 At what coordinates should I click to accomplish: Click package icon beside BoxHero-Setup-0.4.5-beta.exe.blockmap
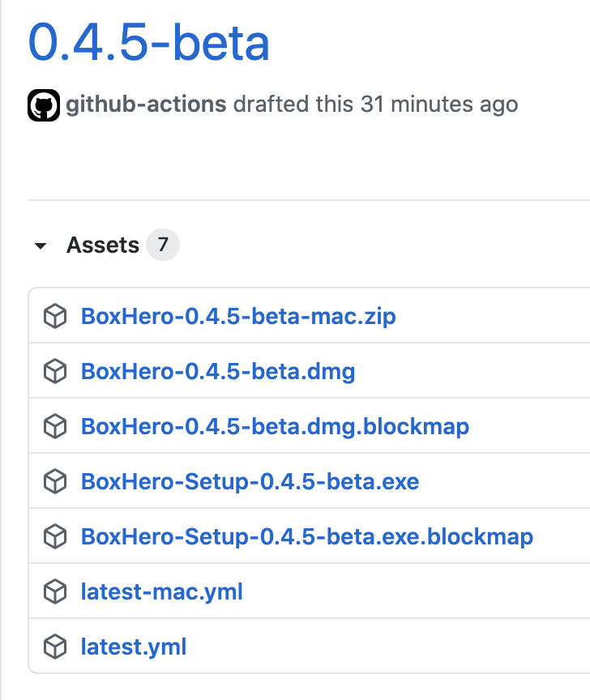54,536
